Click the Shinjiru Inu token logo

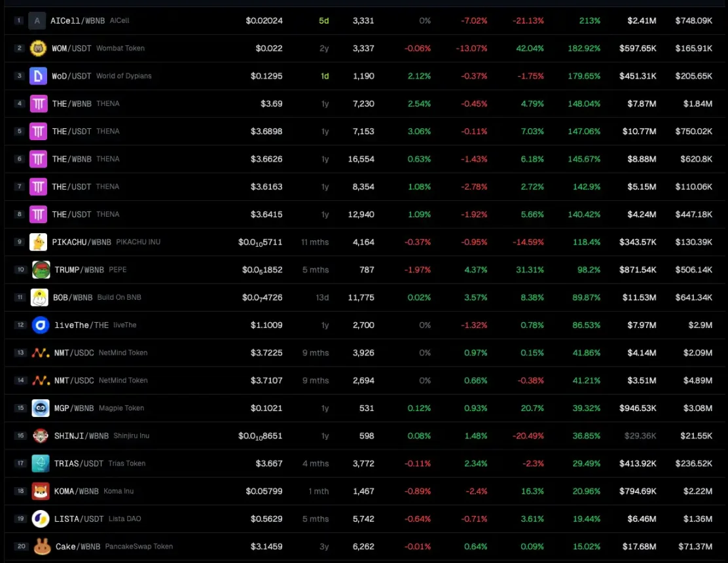pos(38,435)
